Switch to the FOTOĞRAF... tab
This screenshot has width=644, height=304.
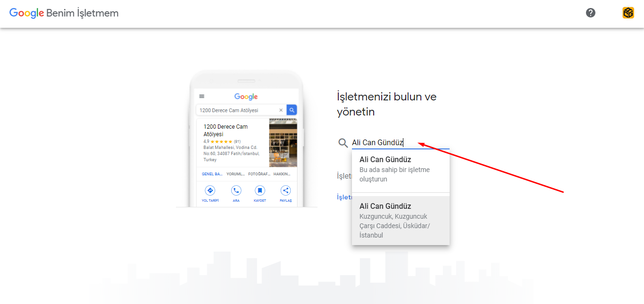(259, 174)
